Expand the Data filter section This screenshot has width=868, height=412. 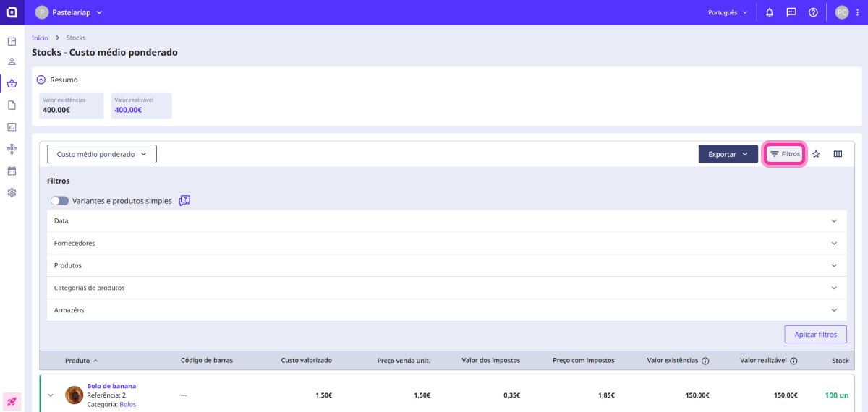[x=446, y=220]
